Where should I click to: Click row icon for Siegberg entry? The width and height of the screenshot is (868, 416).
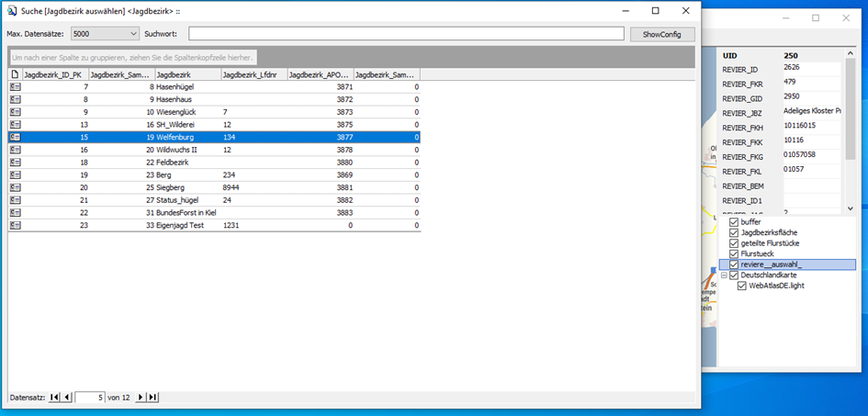tap(15, 187)
